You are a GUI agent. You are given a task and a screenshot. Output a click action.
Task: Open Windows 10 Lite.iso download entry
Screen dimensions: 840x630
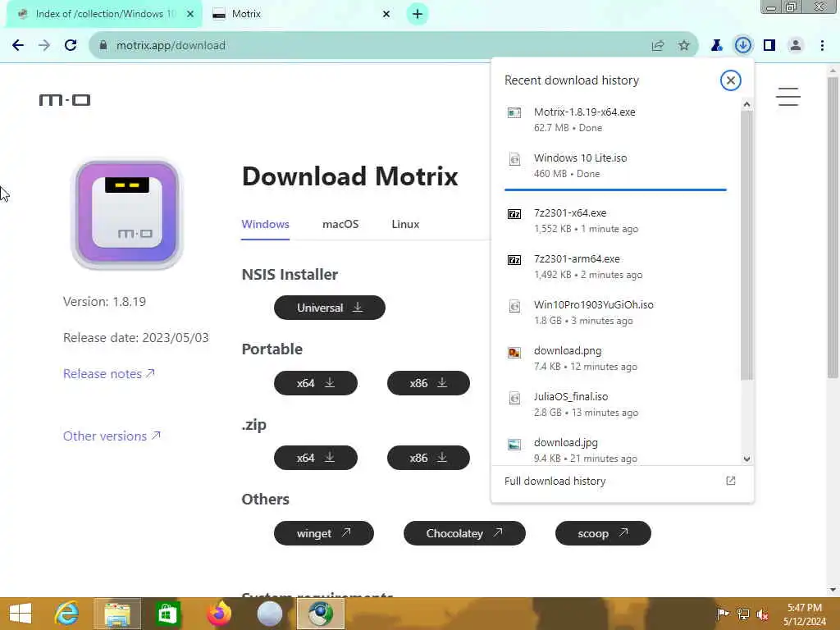point(615,166)
